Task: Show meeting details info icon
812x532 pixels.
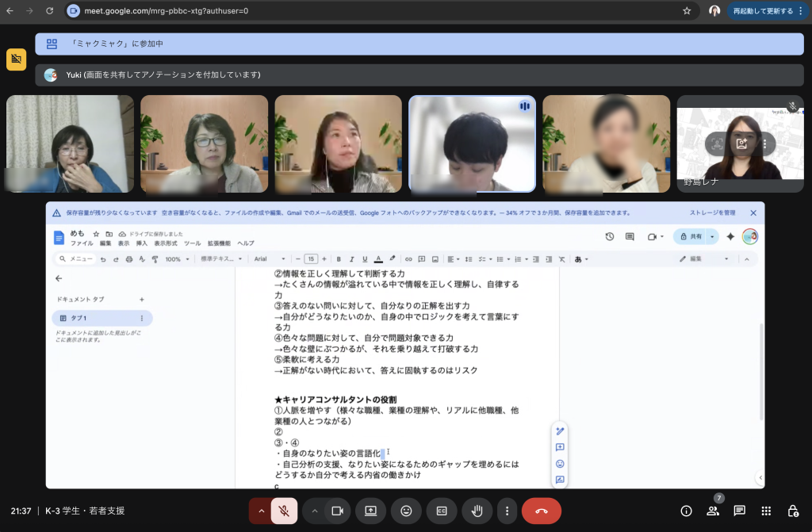Action: click(687, 511)
